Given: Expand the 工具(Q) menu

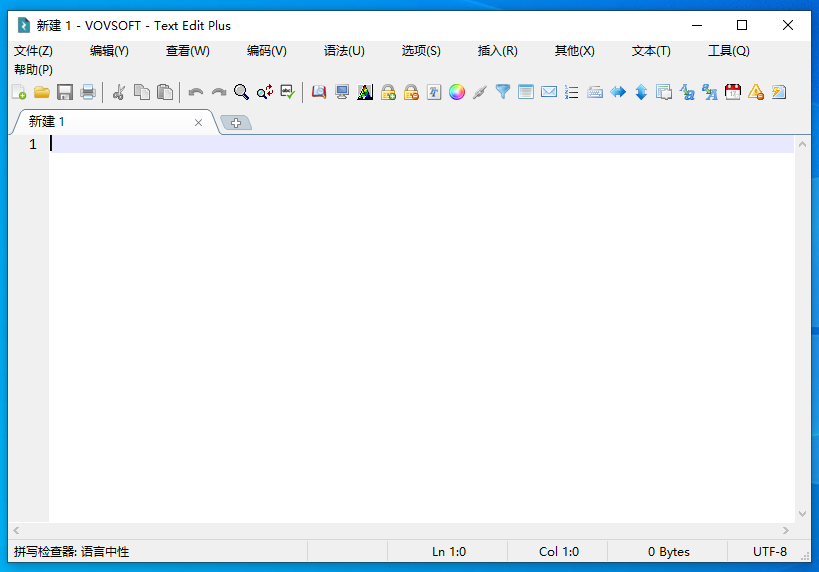Looking at the screenshot, I should point(728,51).
